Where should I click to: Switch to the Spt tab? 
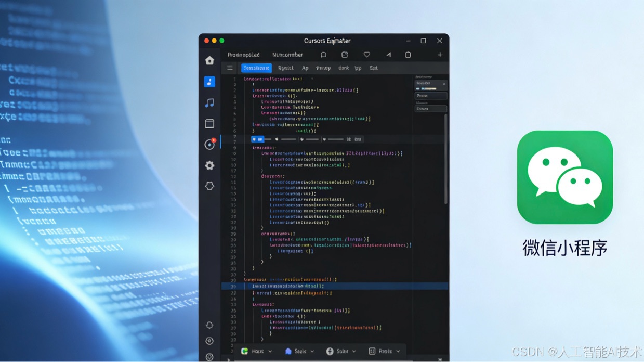(374, 68)
